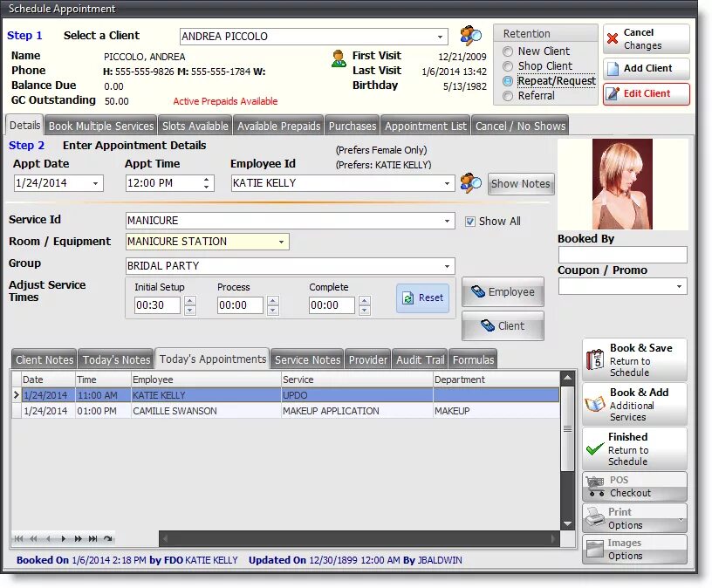Refresh records using the navigator refresh icon
This screenshot has height=588, width=712.
pos(109,540)
